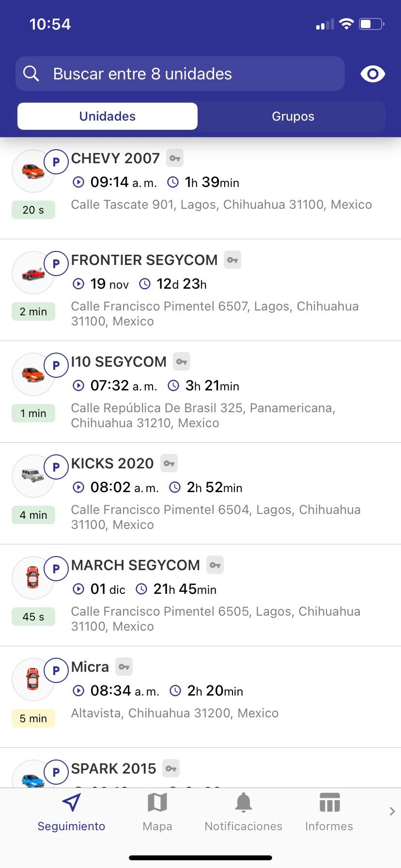Image resolution: width=401 pixels, height=868 pixels.
Task: Open the Mapa tab
Action: pyautogui.click(x=157, y=812)
